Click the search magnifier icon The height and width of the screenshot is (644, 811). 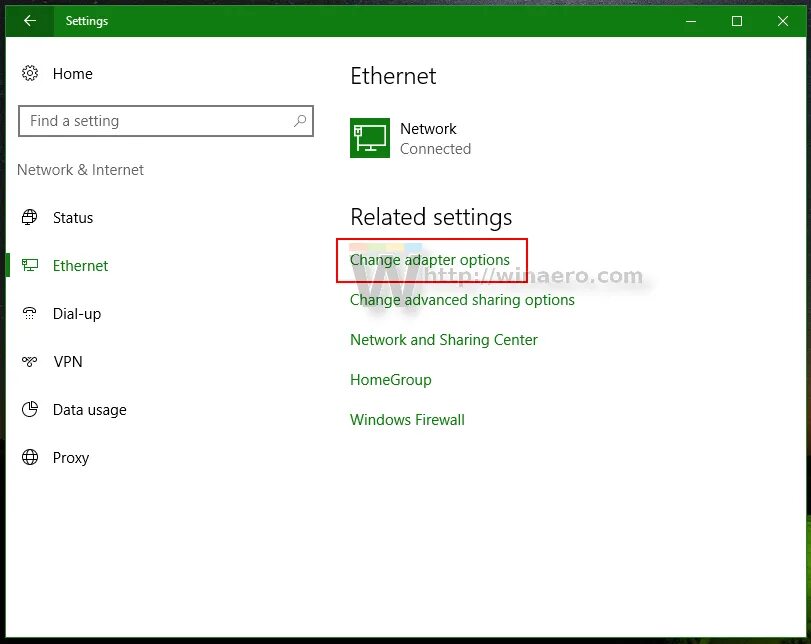(300, 121)
